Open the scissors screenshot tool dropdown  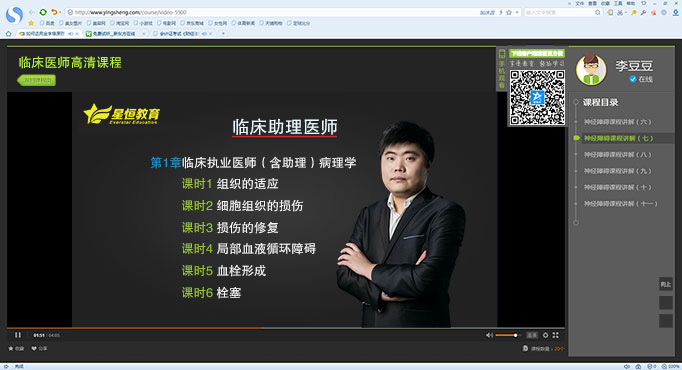625,13
